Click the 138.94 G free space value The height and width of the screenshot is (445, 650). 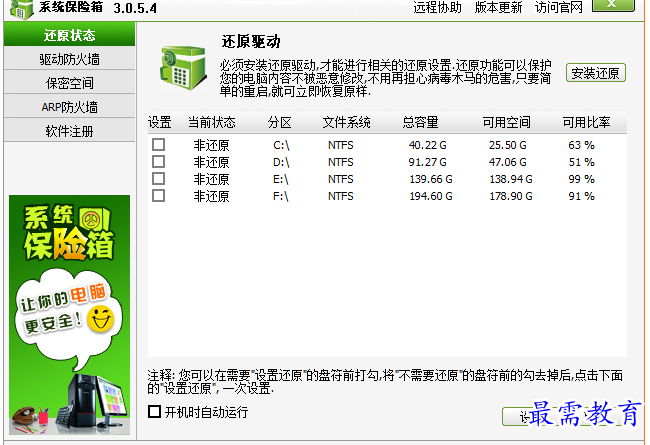coord(511,179)
